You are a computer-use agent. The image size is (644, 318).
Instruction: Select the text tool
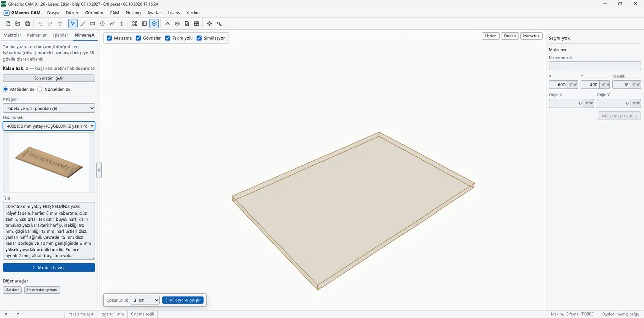point(121,24)
